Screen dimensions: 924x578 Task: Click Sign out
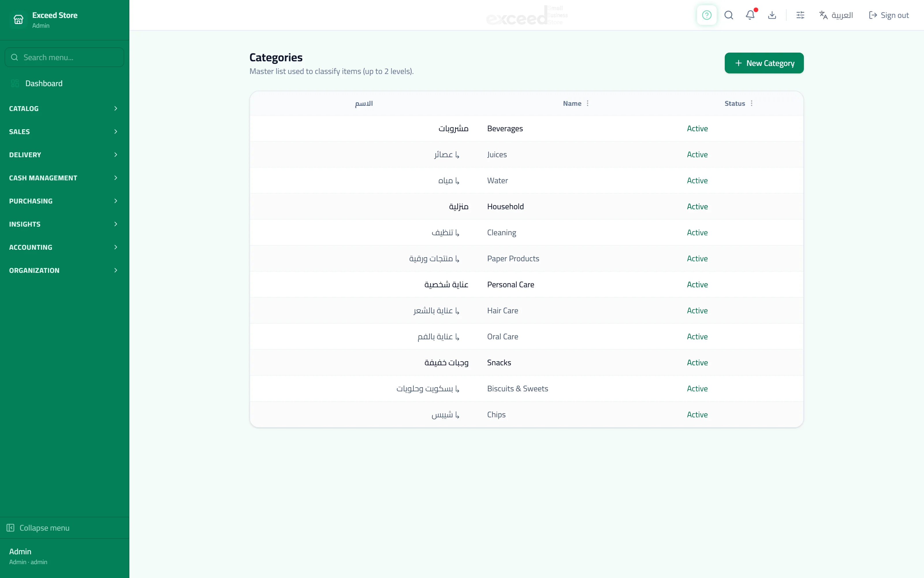click(x=889, y=15)
